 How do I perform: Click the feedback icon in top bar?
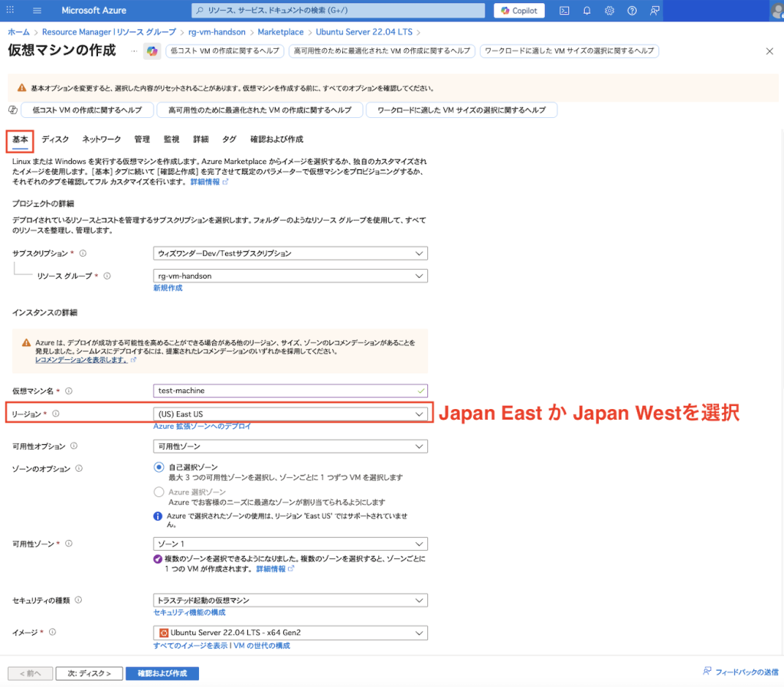655,11
